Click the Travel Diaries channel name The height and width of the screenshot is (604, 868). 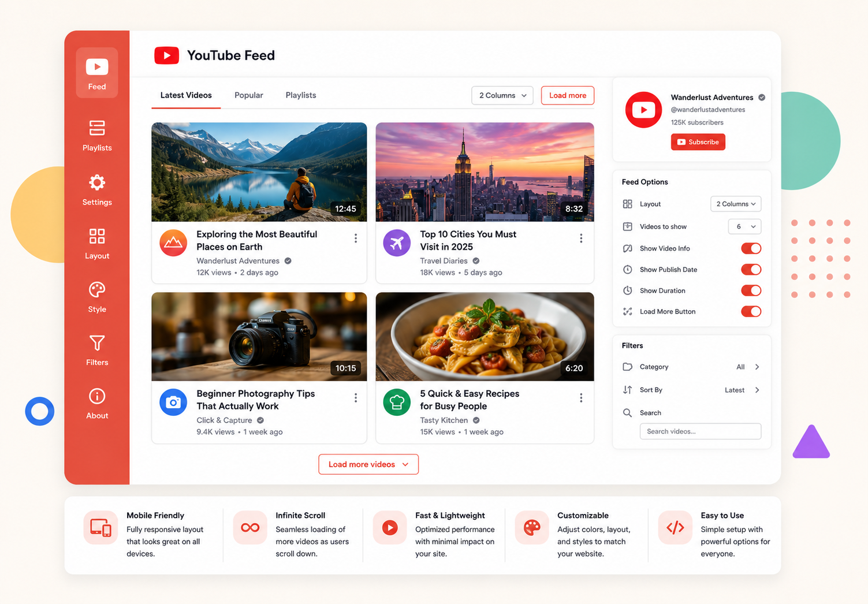(x=444, y=261)
